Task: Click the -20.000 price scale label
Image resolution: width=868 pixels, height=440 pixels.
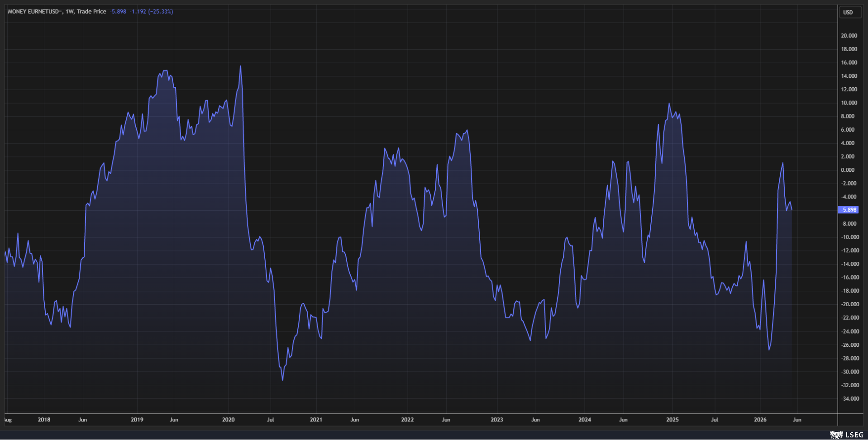Action: [849, 304]
